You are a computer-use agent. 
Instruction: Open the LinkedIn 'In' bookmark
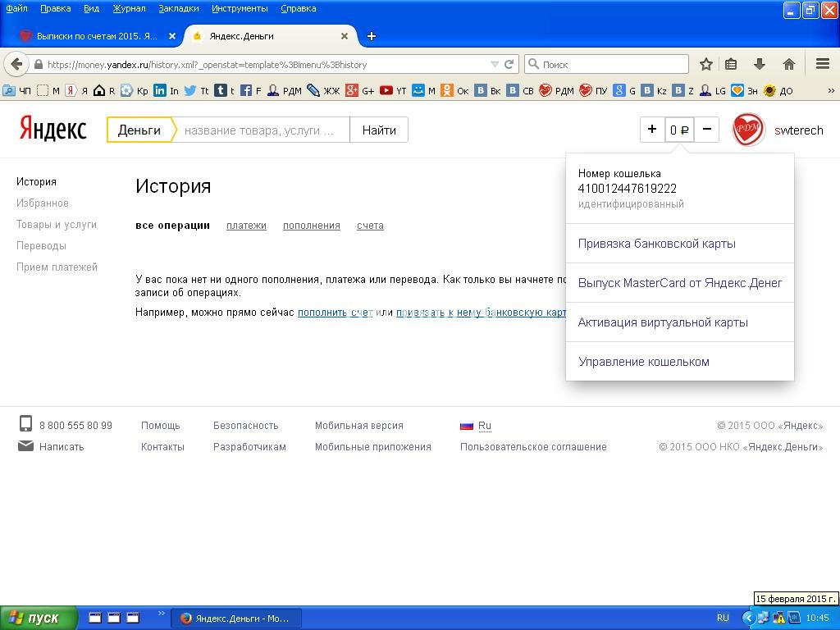(166, 90)
